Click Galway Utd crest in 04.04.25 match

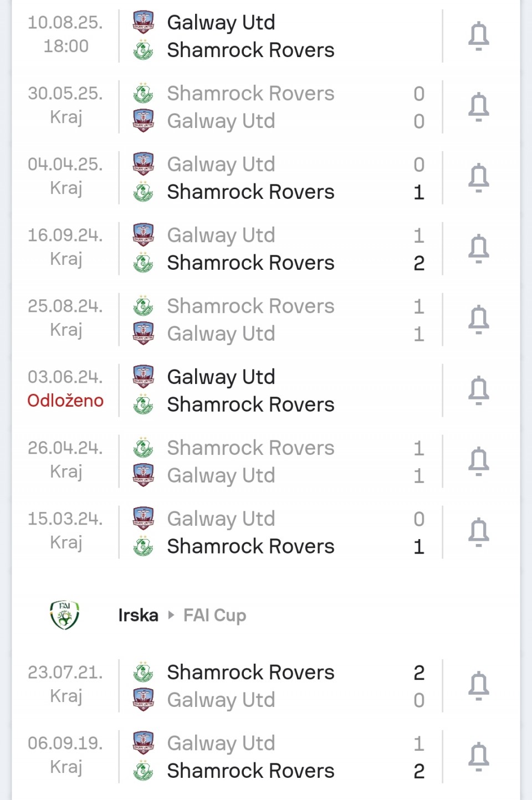tap(144, 165)
